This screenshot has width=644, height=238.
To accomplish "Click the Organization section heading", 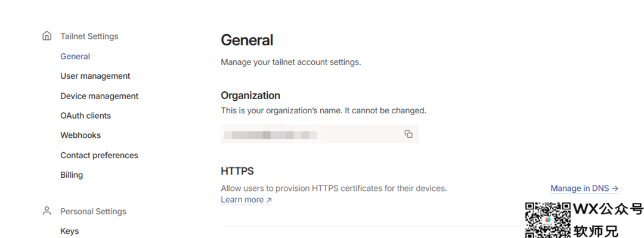I will 250,95.
